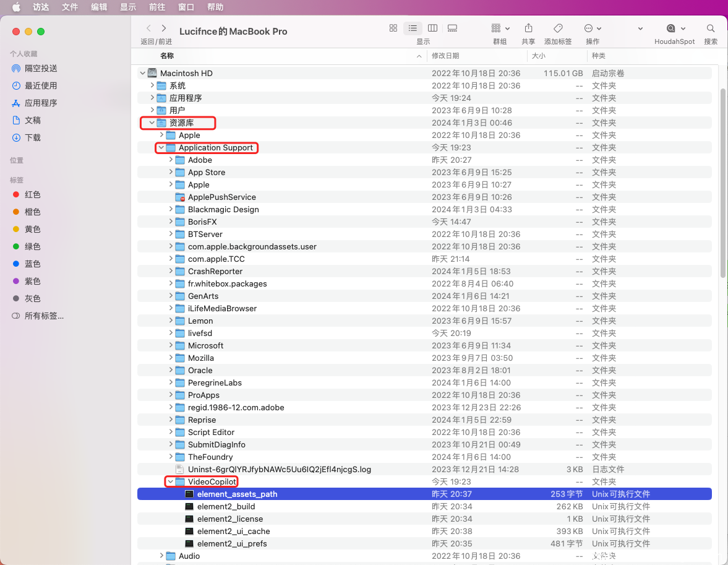Expand the Adobe folder
This screenshot has width=728, height=565.
point(171,160)
